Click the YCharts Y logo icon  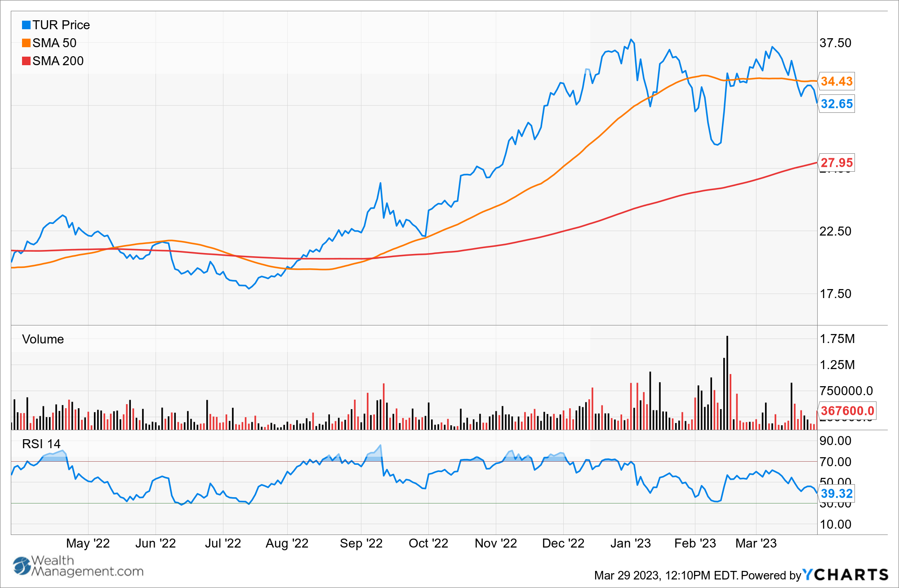coord(807,575)
